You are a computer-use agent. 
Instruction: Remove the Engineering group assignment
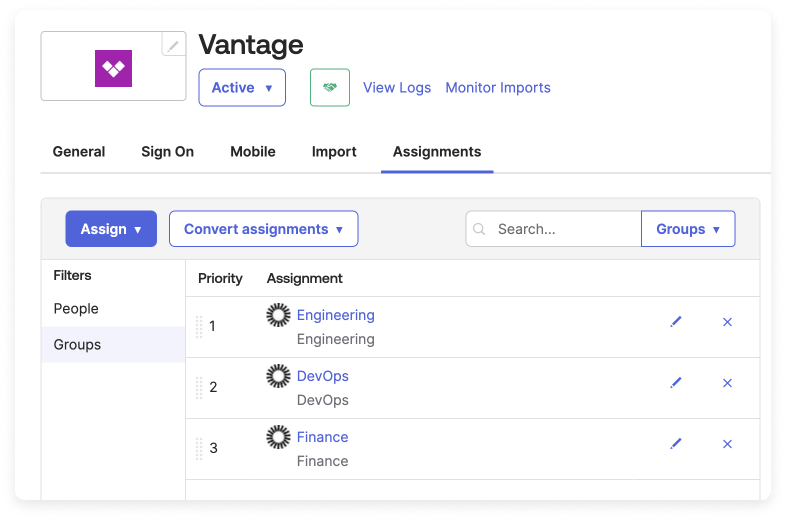[727, 322]
